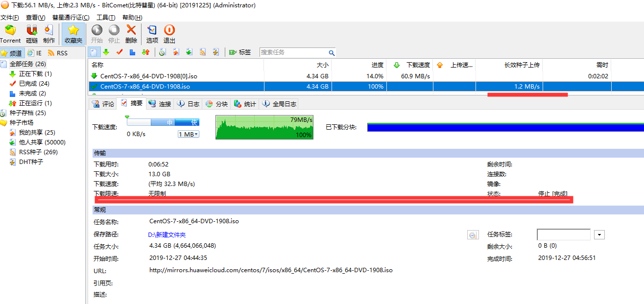644x304 pixels.
Task: Delete selected task with 删除 button
Action: pyautogui.click(x=131, y=34)
